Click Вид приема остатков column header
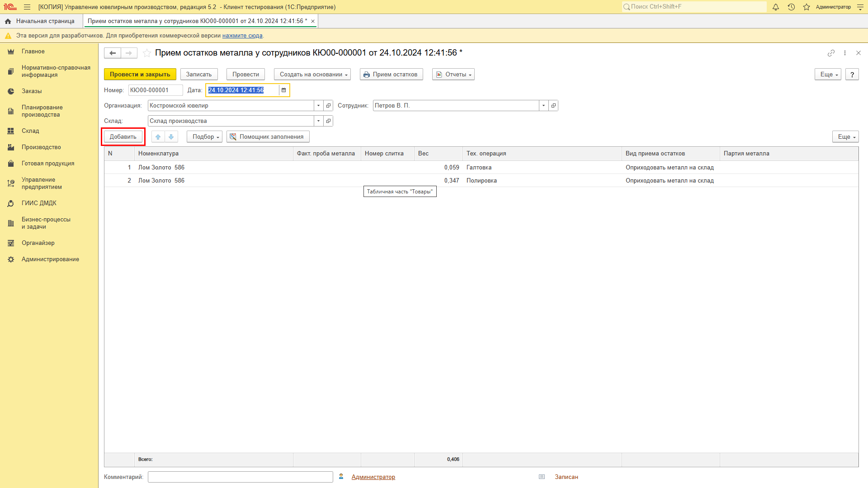Screen dimensions: 868x488 670,154
